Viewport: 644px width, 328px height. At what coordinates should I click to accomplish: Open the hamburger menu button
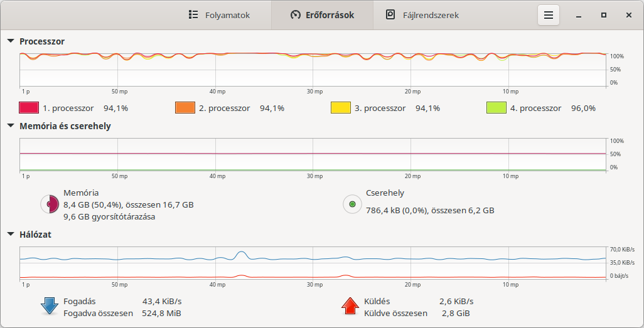[549, 15]
